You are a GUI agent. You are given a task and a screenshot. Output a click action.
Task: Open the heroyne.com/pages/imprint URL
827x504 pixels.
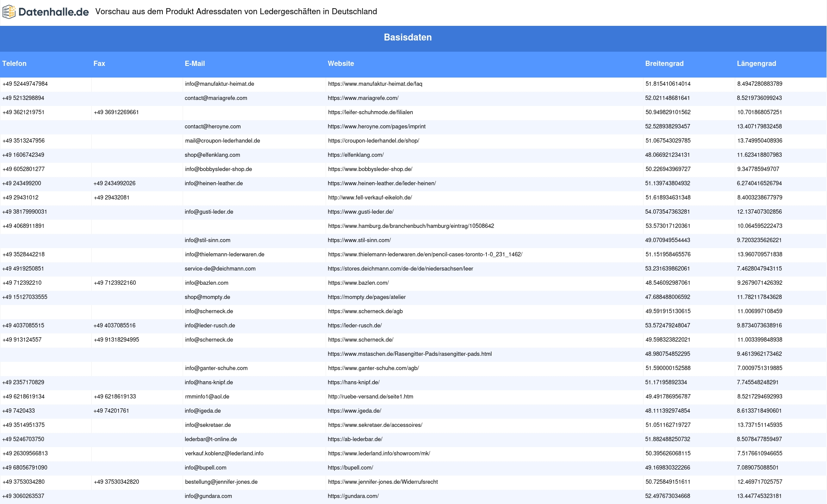point(376,127)
